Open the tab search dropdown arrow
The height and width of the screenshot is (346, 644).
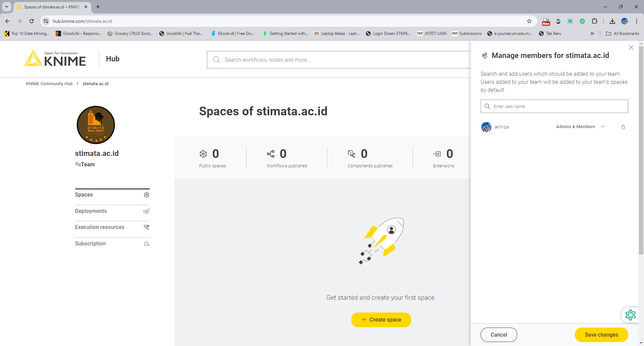(7, 7)
